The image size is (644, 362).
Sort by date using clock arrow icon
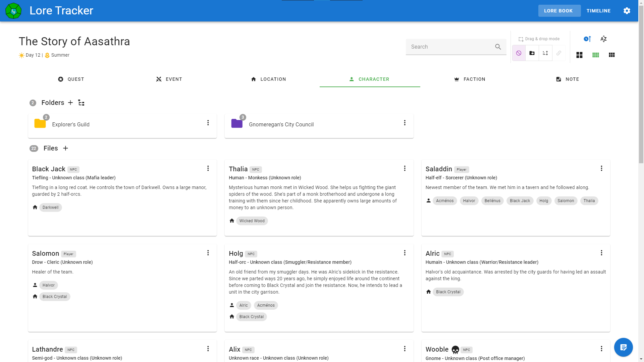(587, 39)
